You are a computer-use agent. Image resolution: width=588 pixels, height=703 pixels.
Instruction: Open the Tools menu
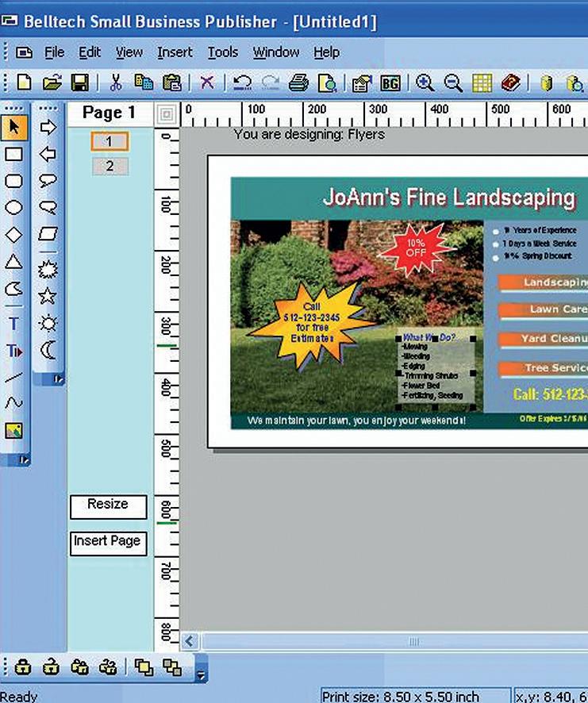222,52
